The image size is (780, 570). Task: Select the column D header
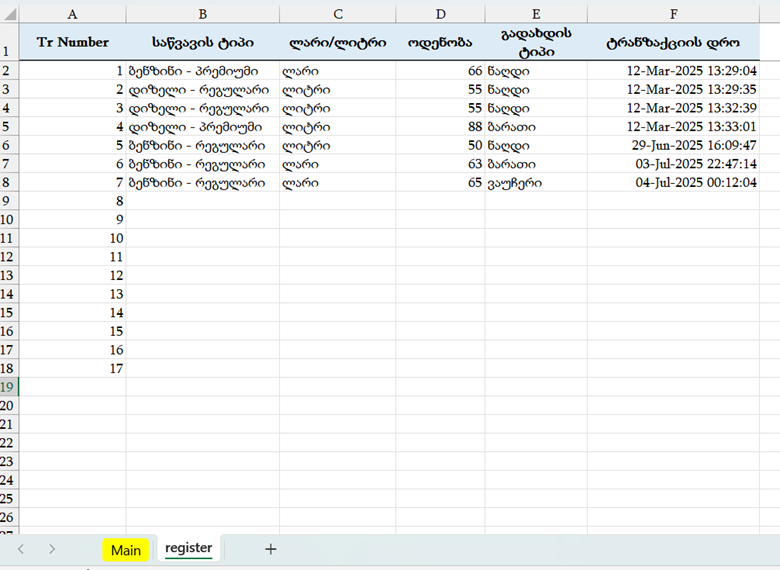click(440, 14)
